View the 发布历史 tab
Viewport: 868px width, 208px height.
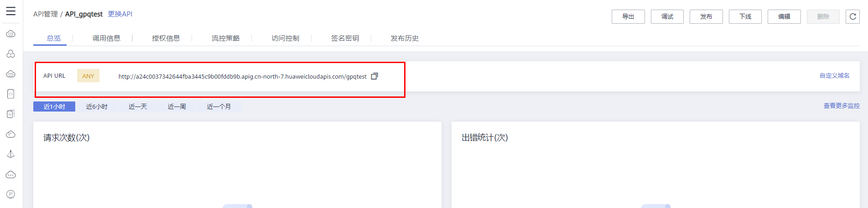pyautogui.click(x=405, y=38)
